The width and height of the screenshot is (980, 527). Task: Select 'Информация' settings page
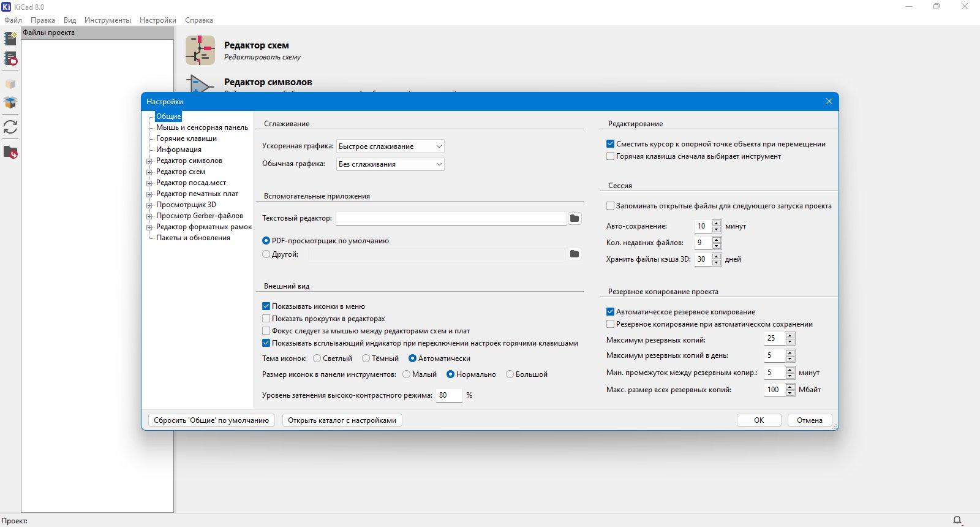[179, 150]
